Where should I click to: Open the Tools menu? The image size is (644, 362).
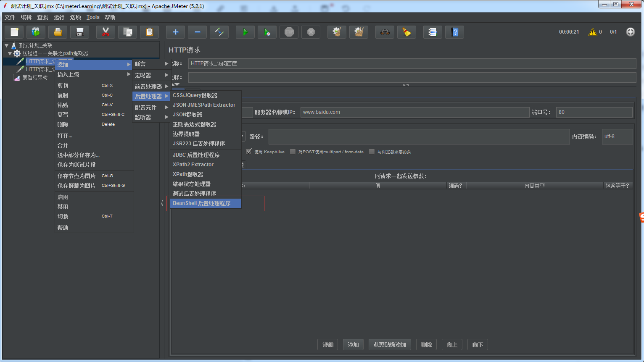point(92,17)
